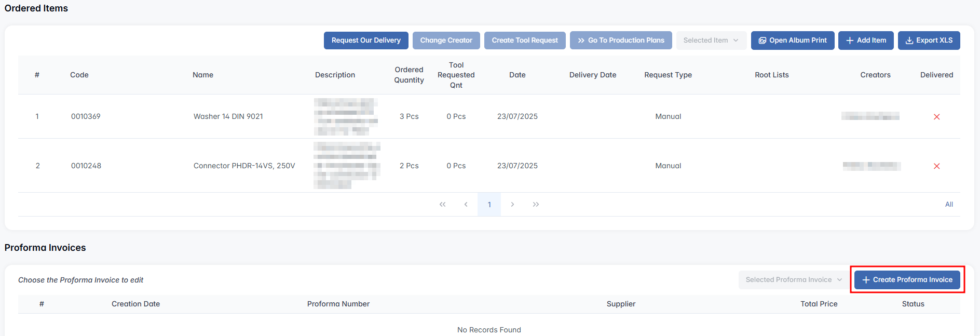
Task: Click Create Proforma Invoice button
Action: point(907,280)
